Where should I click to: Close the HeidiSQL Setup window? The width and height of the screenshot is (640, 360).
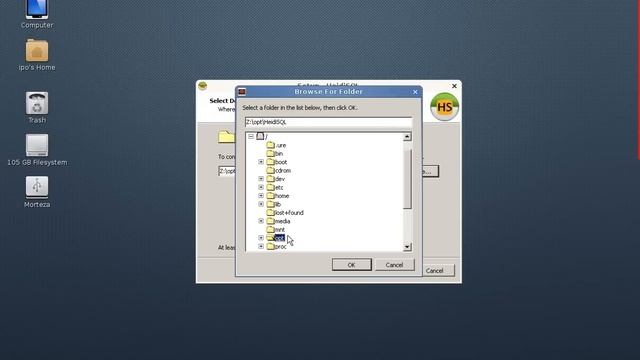tap(454, 86)
